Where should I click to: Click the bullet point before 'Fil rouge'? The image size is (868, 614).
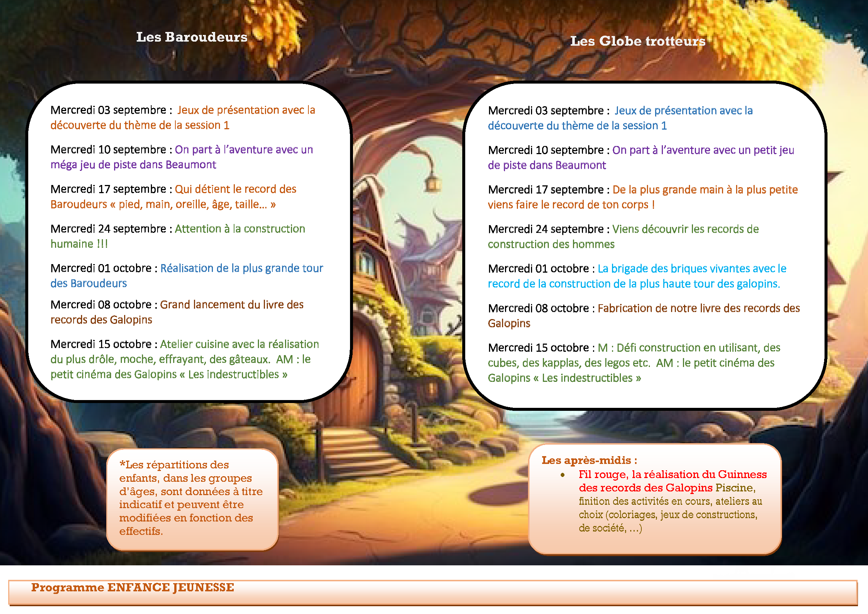[x=563, y=475]
